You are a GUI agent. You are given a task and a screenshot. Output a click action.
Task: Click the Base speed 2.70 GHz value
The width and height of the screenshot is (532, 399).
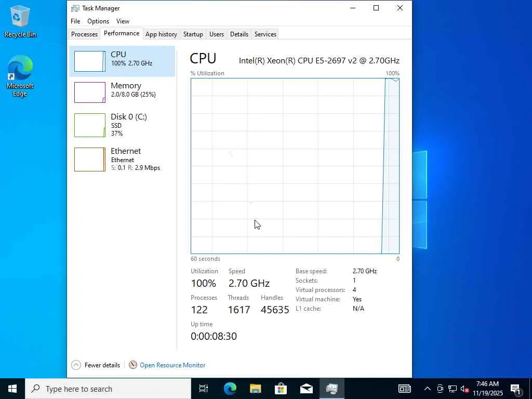pyautogui.click(x=365, y=271)
